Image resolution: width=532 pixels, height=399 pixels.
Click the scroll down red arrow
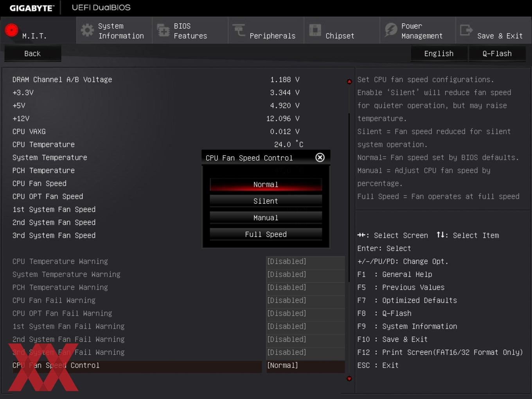[x=349, y=378]
